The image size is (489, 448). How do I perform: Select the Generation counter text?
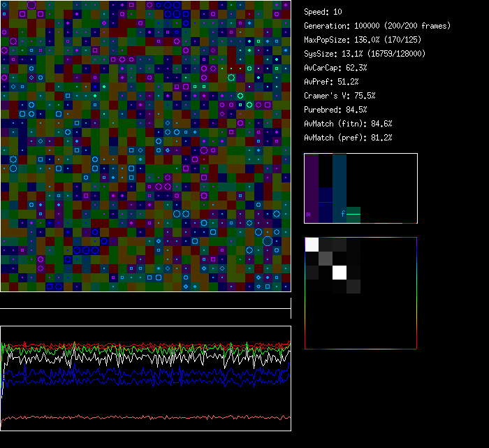click(x=377, y=26)
